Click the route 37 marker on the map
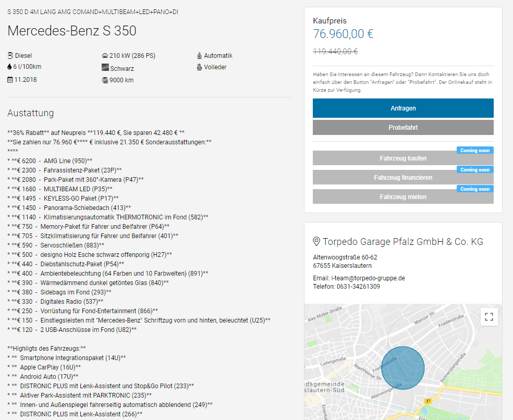513x420 pixels. [x=428, y=401]
